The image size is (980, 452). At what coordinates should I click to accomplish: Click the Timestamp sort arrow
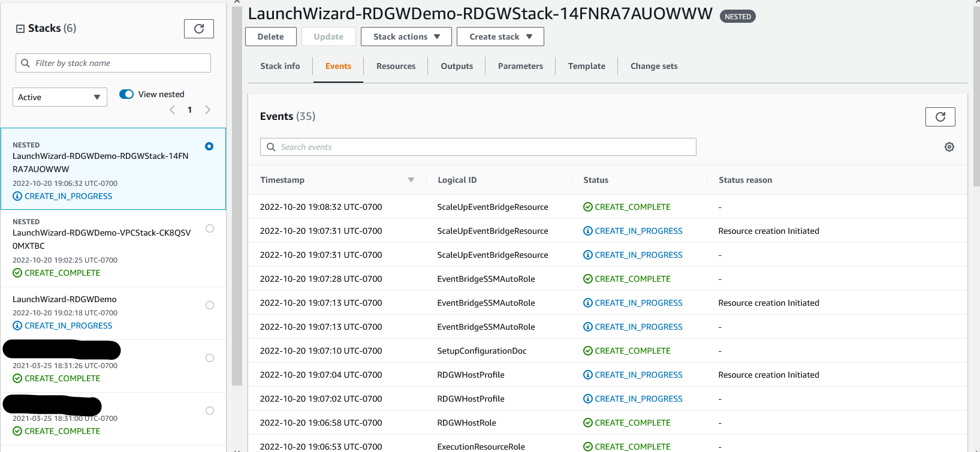tap(411, 180)
